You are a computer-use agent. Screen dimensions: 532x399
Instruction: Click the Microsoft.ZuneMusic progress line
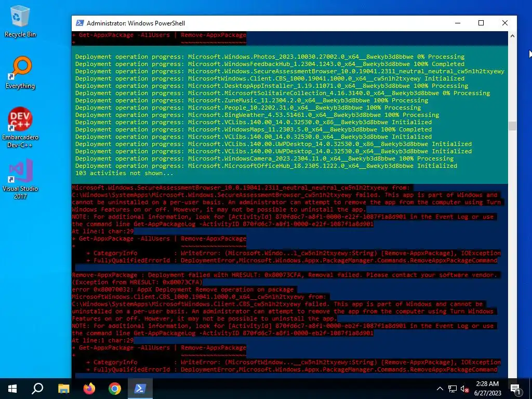pyautogui.click(x=252, y=100)
